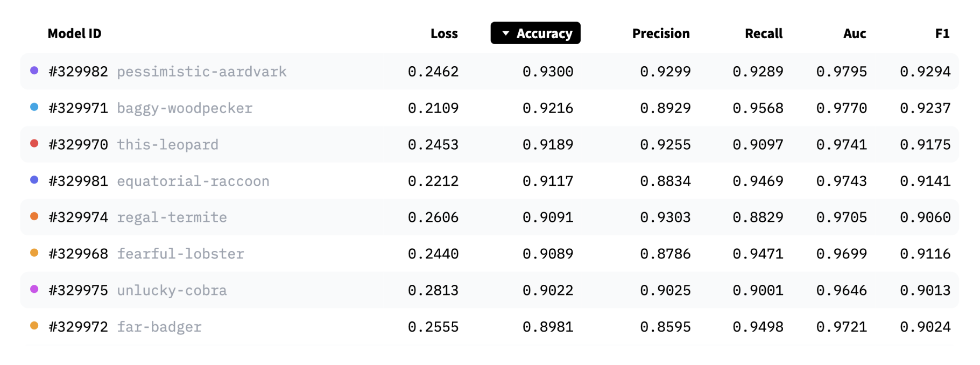Image resolution: width=980 pixels, height=365 pixels.
Task: Click the yellow dot for far-badger
Action: (x=34, y=326)
